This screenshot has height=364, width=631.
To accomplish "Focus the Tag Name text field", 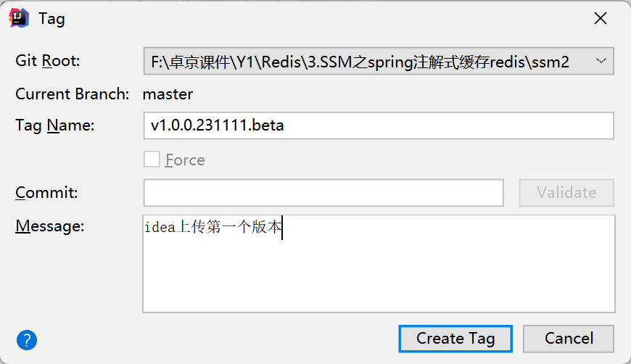I will (379, 125).
